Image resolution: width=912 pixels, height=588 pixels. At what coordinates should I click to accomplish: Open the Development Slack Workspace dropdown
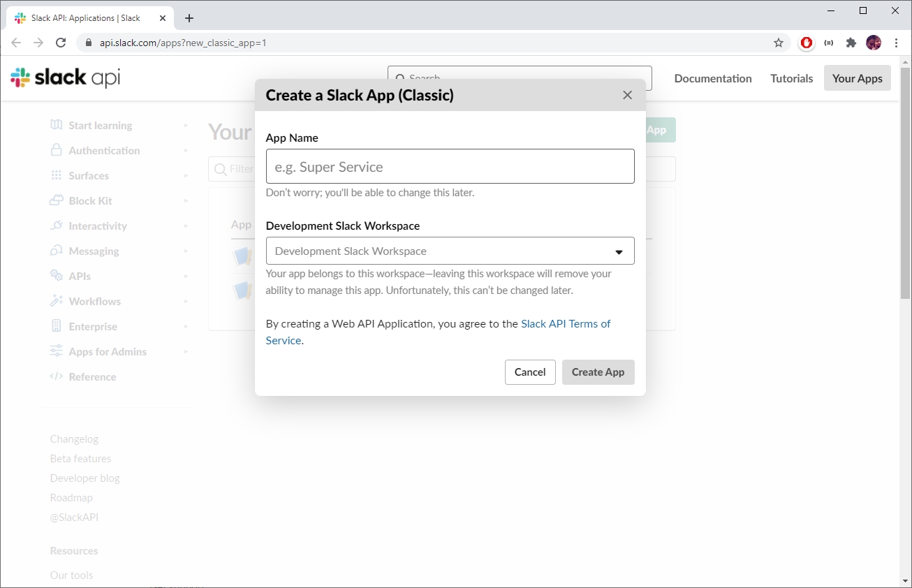[450, 251]
